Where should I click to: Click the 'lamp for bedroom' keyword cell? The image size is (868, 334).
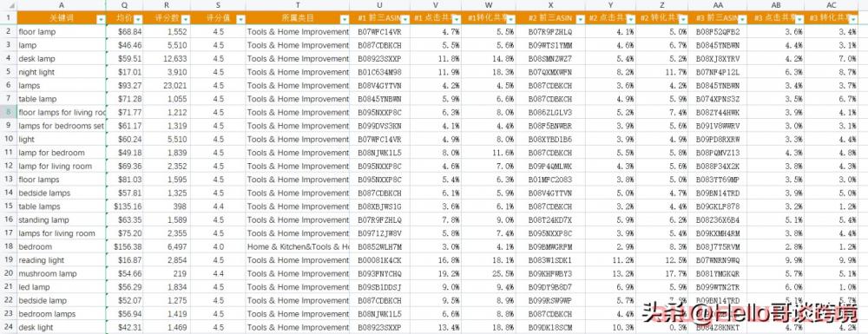61,153
